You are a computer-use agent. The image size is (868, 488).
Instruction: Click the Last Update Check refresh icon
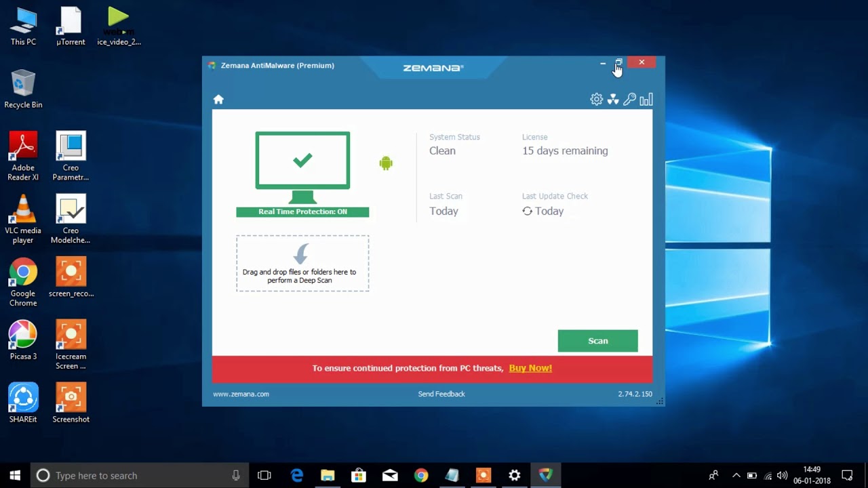(x=527, y=211)
